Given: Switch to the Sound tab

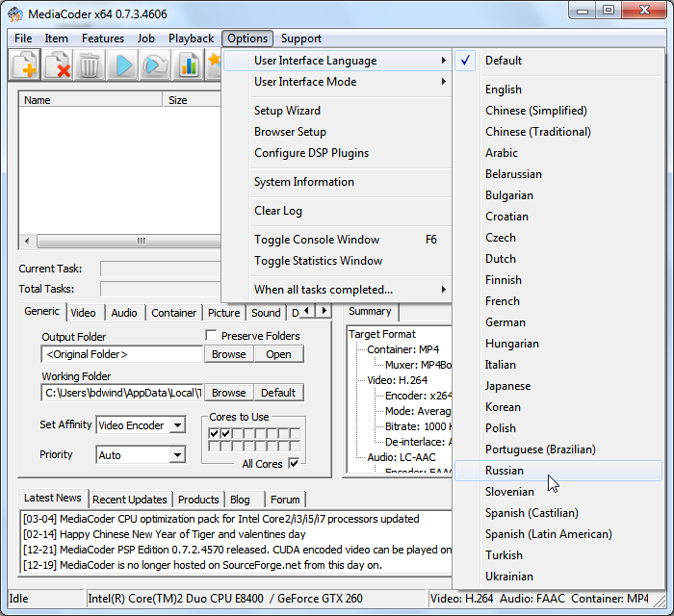Looking at the screenshot, I should click(266, 313).
